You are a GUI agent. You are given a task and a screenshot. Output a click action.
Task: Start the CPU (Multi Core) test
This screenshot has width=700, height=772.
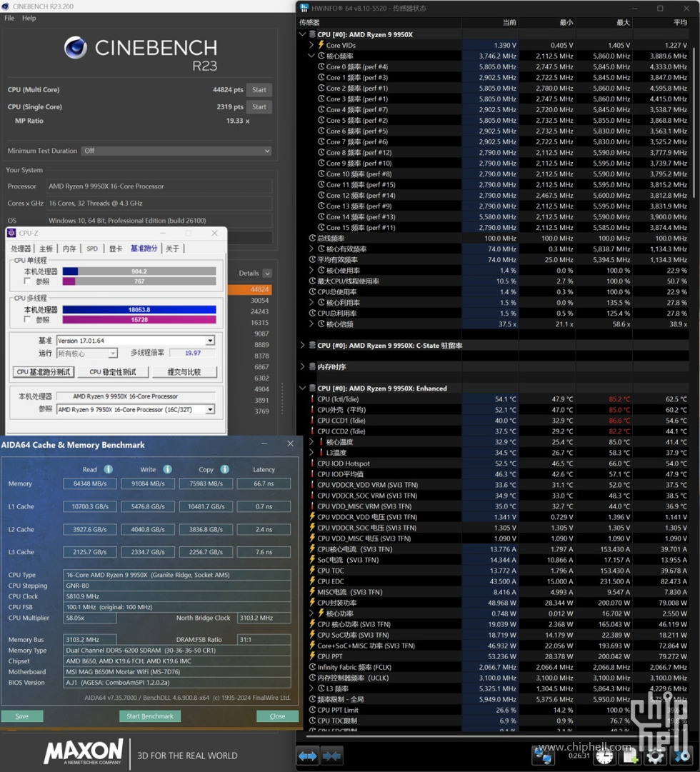pos(259,89)
